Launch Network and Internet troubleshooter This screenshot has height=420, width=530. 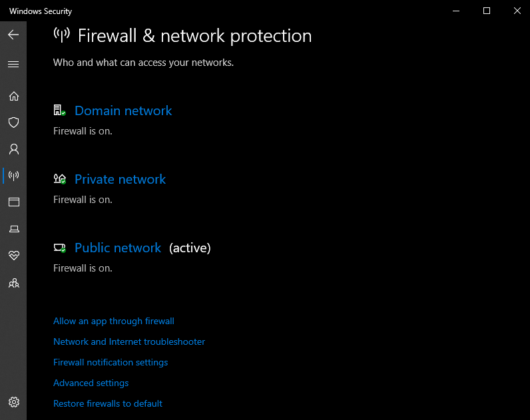pyautogui.click(x=129, y=342)
